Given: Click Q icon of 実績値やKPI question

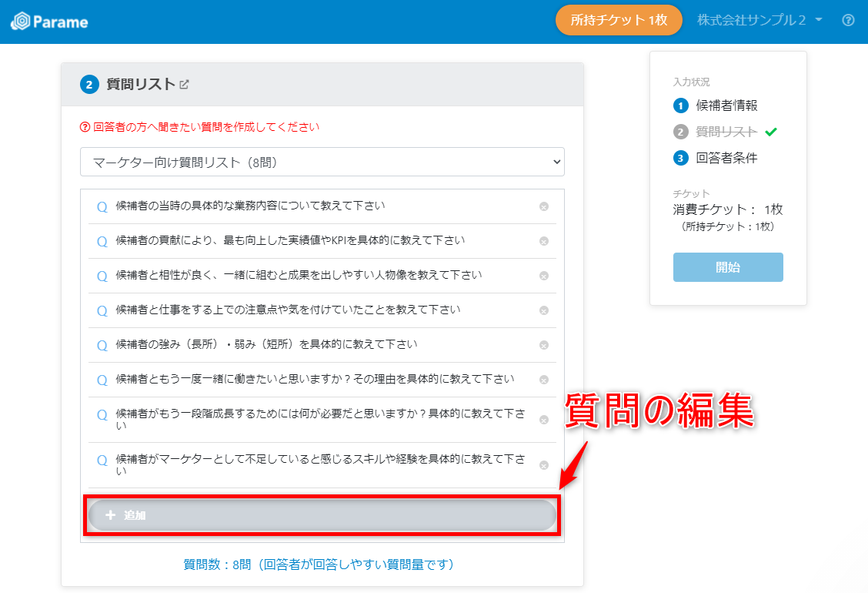Looking at the screenshot, I should 102,242.
